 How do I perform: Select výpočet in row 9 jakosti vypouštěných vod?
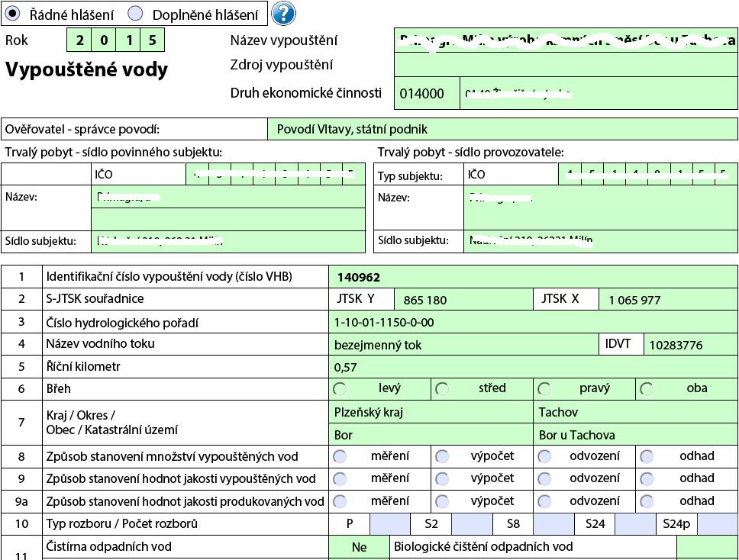pyautogui.click(x=442, y=478)
